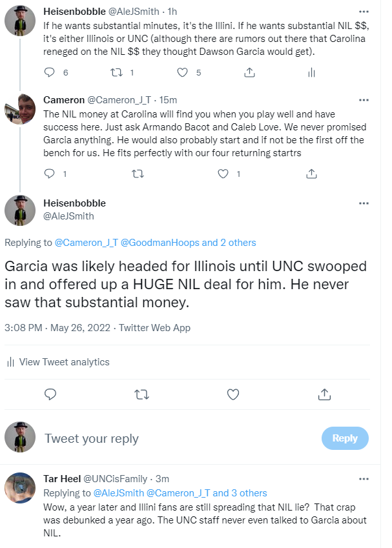Open more options on the main Heisenbobble tweet
This screenshot has width=392, height=548.
tap(364, 203)
